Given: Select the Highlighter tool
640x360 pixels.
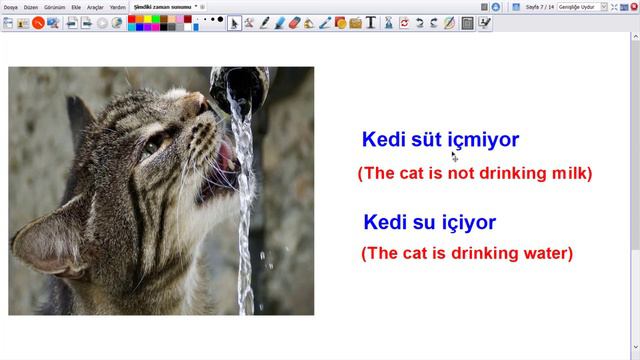Looking at the screenshot, I should [x=279, y=23].
